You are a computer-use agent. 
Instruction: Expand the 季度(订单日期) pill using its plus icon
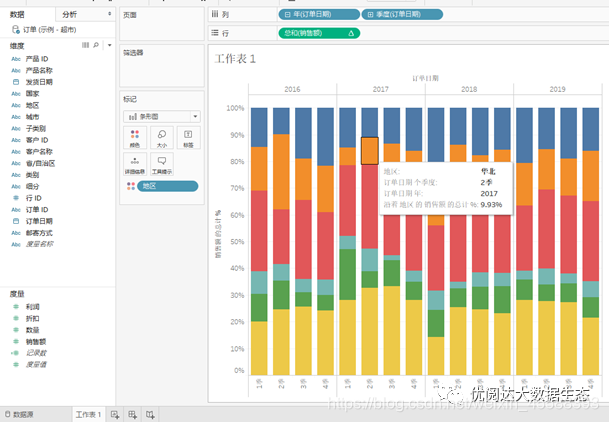370,14
